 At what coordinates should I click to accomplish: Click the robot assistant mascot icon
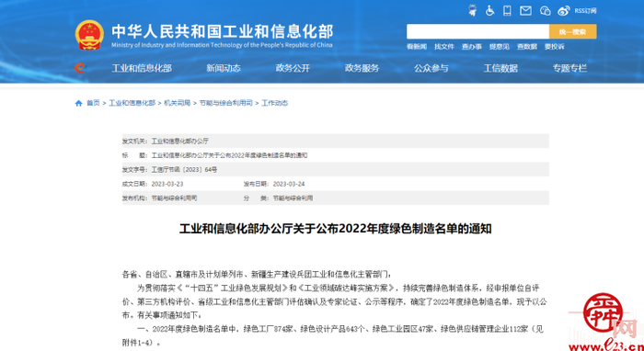[x=473, y=11]
